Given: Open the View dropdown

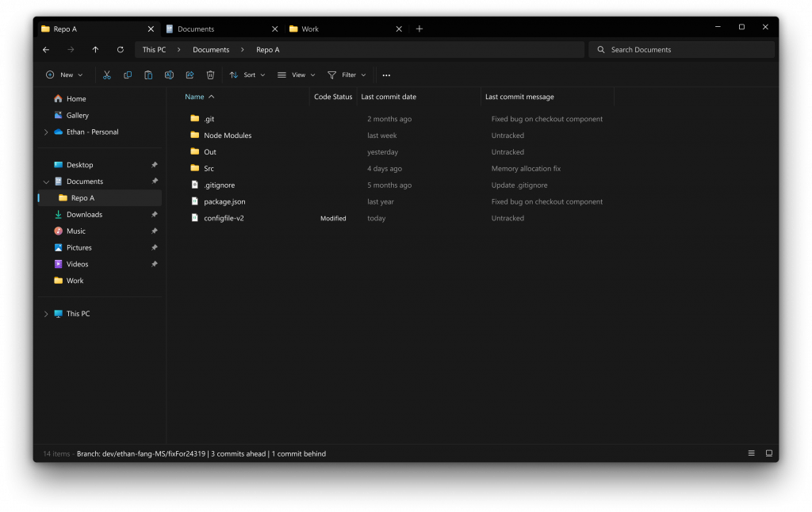Looking at the screenshot, I should [x=297, y=75].
